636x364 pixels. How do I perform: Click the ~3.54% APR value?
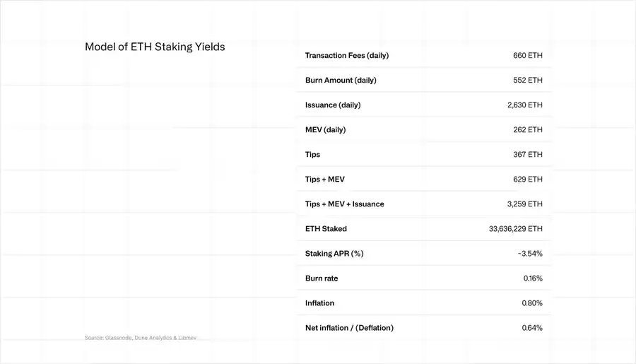530,253
